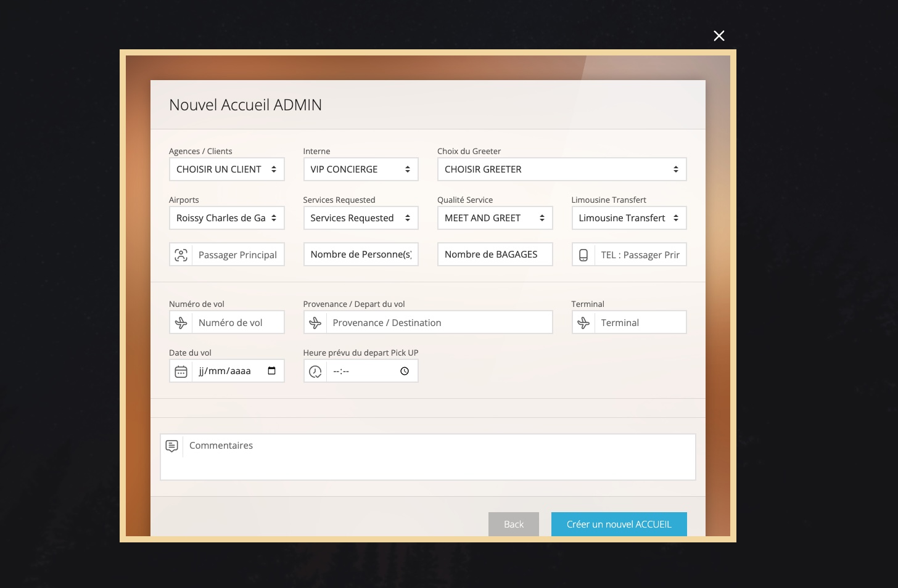The image size is (898, 588).
Task: Expand the Airports selection list
Action: pyautogui.click(x=226, y=218)
